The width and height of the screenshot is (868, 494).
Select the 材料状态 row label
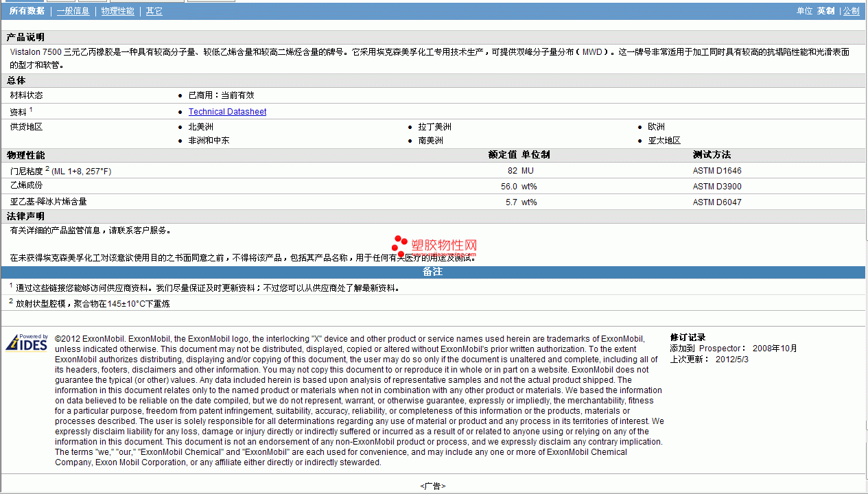click(x=26, y=95)
